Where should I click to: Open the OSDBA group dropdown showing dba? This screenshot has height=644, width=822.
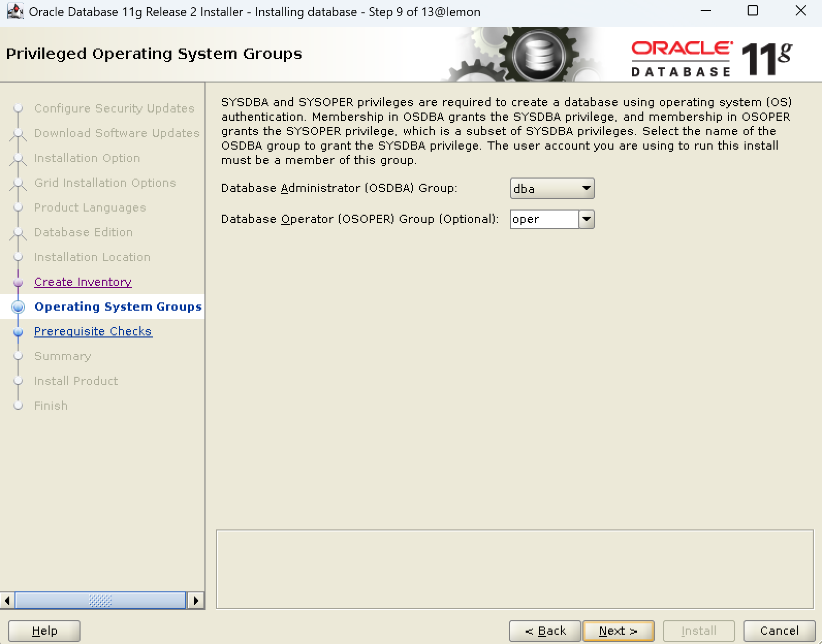552,188
